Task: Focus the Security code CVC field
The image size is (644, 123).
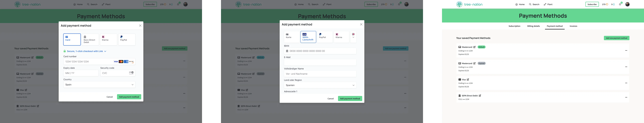Action: (118, 73)
